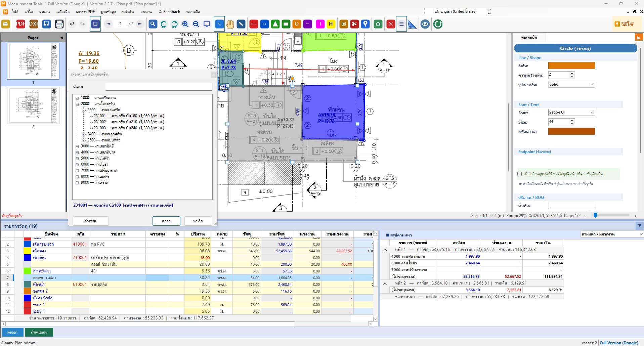Go to next page with right arrow
The image size is (644, 346).
click(x=140, y=24)
